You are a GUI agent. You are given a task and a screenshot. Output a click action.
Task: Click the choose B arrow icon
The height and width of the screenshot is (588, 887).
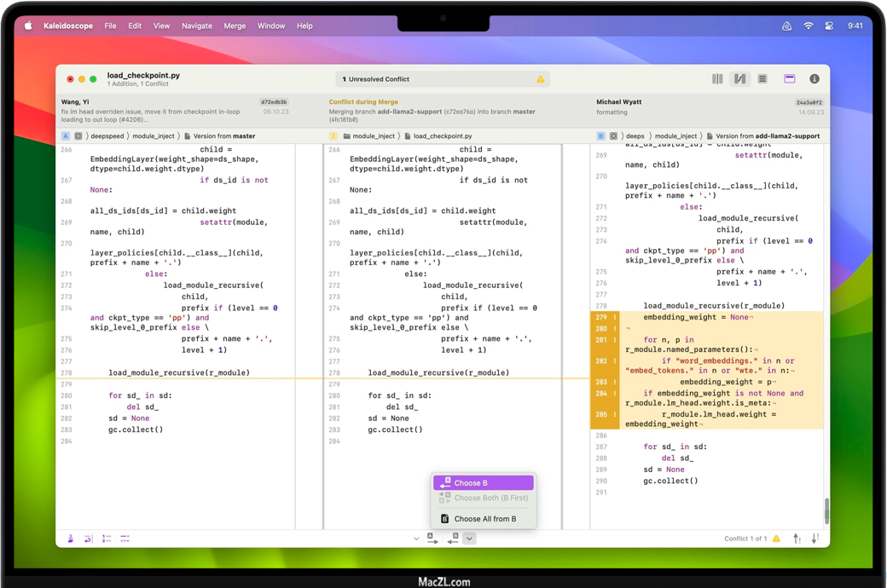[x=454, y=539]
